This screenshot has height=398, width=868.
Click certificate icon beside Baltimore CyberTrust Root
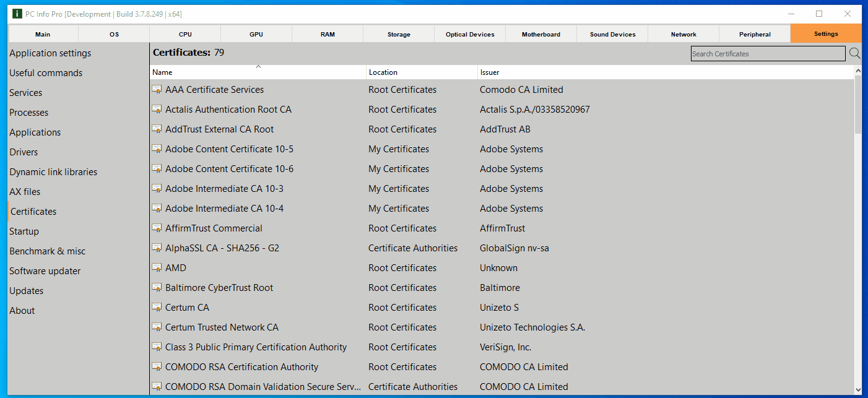coord(157,288)
